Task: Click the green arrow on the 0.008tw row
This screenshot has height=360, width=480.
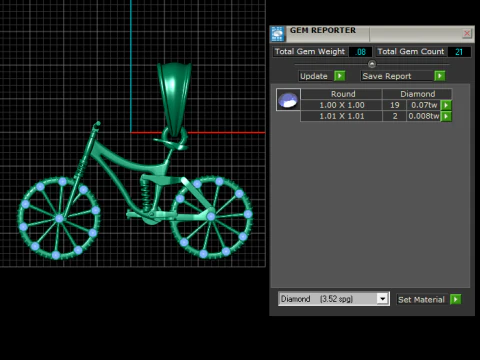Action: (446, 116)
